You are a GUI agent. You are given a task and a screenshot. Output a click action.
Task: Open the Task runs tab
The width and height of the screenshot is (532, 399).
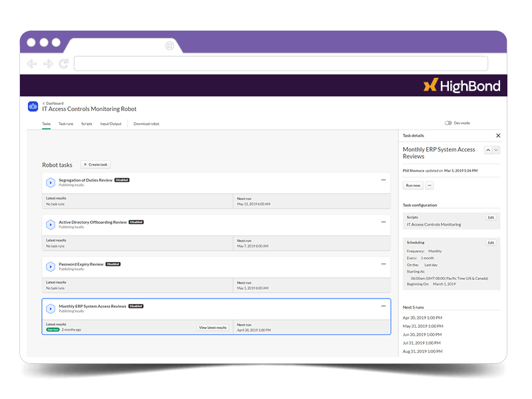pyautogui.click(x=66, y=124)
